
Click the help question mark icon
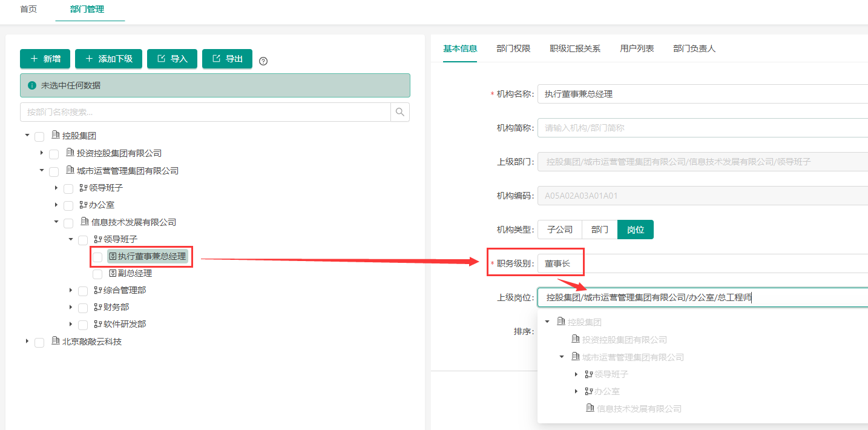click(x=263, y=61)
